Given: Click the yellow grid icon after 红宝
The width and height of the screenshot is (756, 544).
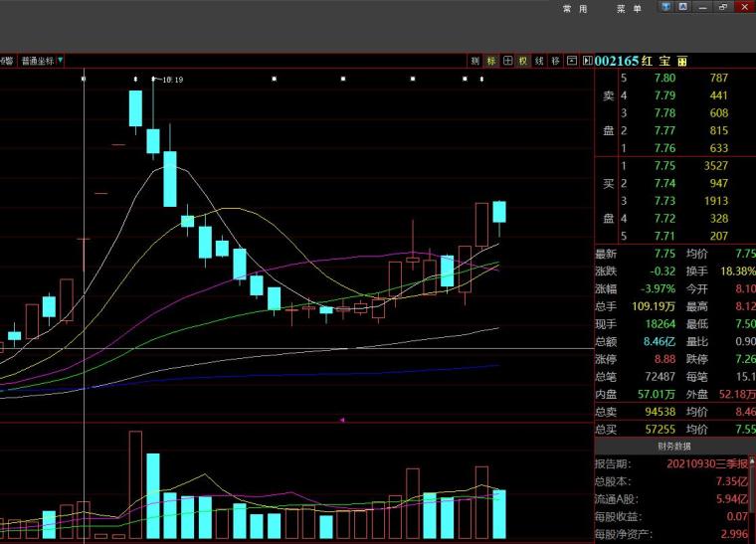Looking at the screenshot, I should (x=681, y=62).
